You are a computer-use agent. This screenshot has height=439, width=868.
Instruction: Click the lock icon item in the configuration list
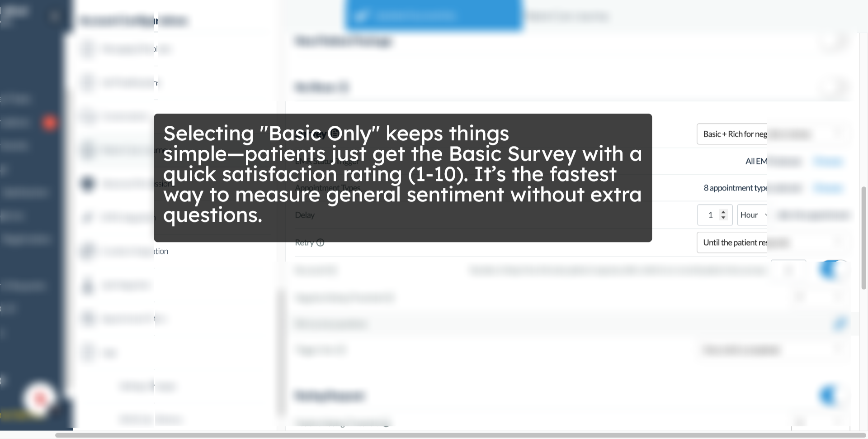click(x=88, y=286)
